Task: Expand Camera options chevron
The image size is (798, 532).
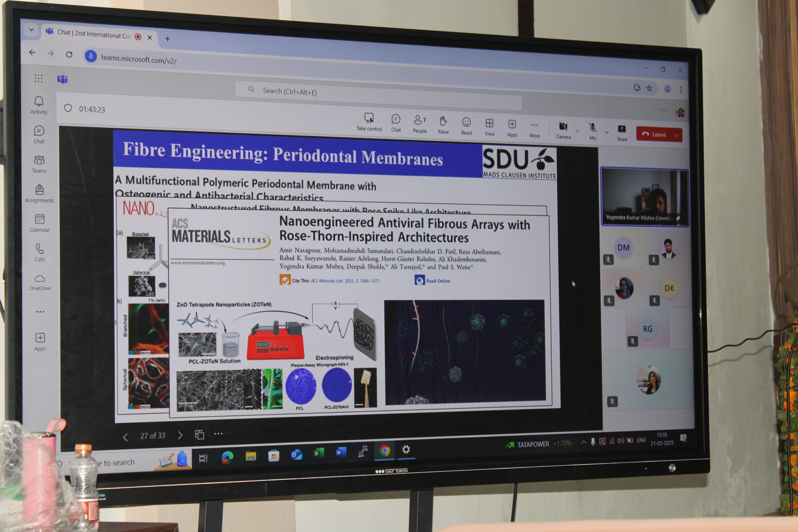Action: (577, 131)
